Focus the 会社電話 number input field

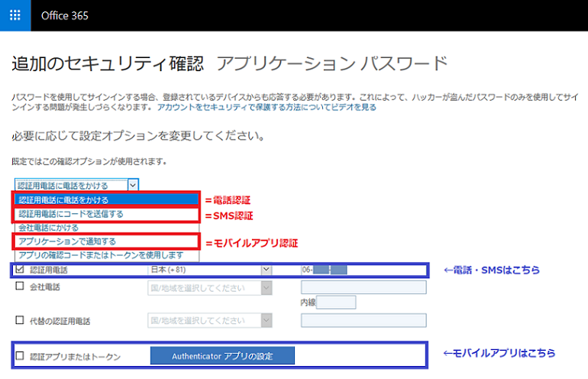(x=363, y=287)
